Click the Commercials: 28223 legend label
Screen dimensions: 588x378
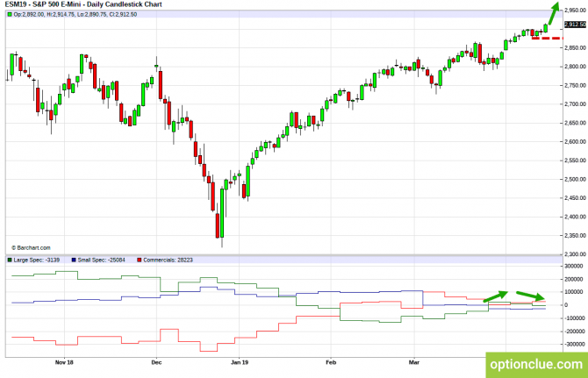(x=168, y=260)
